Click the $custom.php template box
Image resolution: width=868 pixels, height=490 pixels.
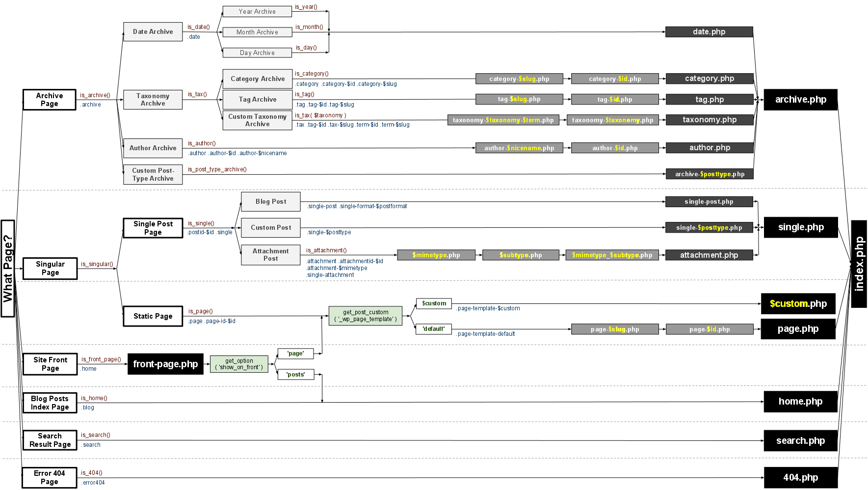tap(798, 304)
